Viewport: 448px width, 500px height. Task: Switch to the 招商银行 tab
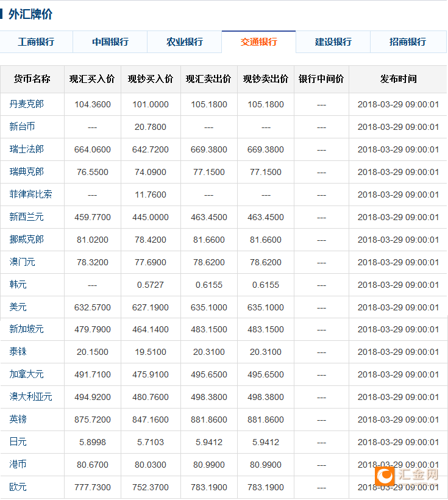click(408, 42)
